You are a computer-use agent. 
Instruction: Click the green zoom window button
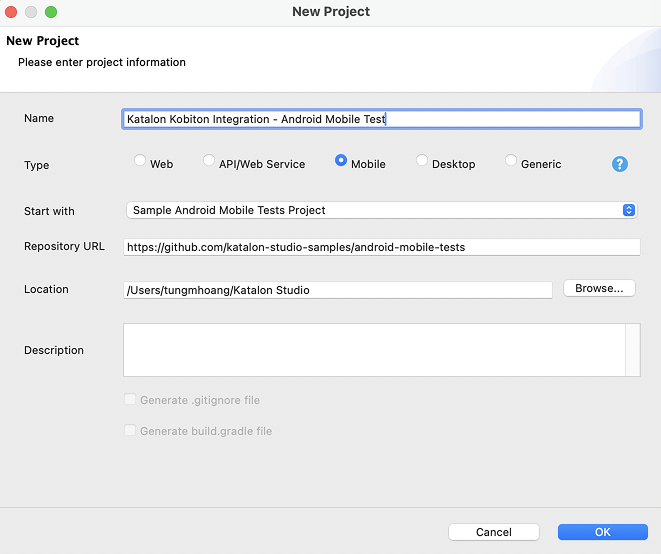[51, 12]
